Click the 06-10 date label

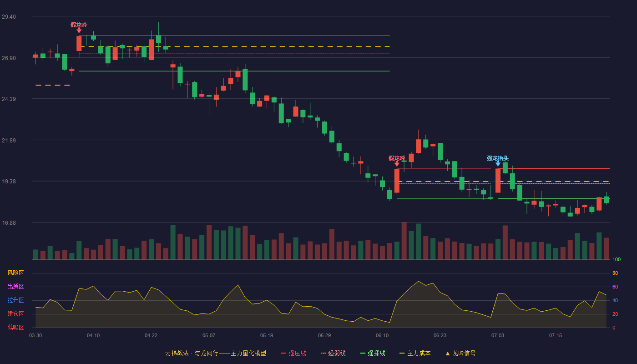pyautogui.click(x=382, y=335)
